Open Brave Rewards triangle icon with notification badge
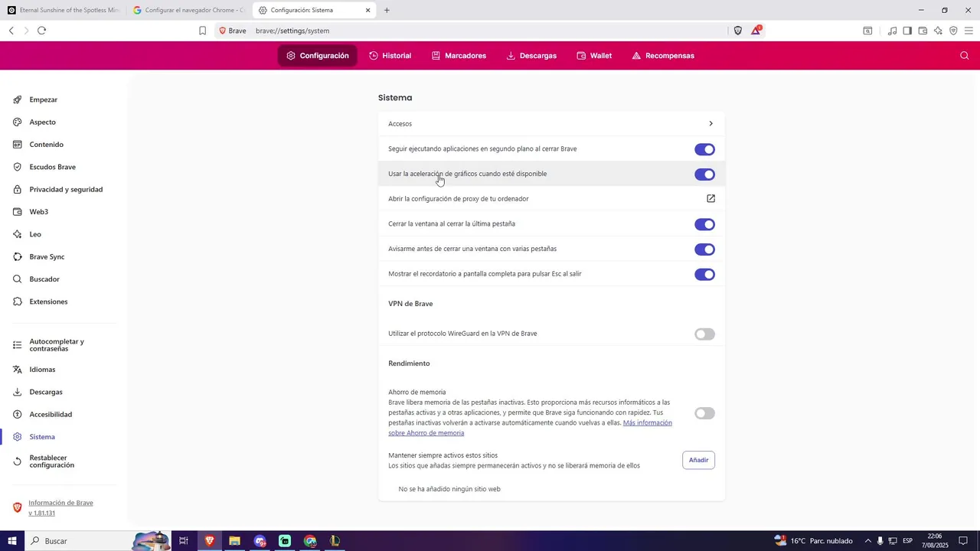The height and width of the screenshot is (551, 980). (x=756, y=31)
